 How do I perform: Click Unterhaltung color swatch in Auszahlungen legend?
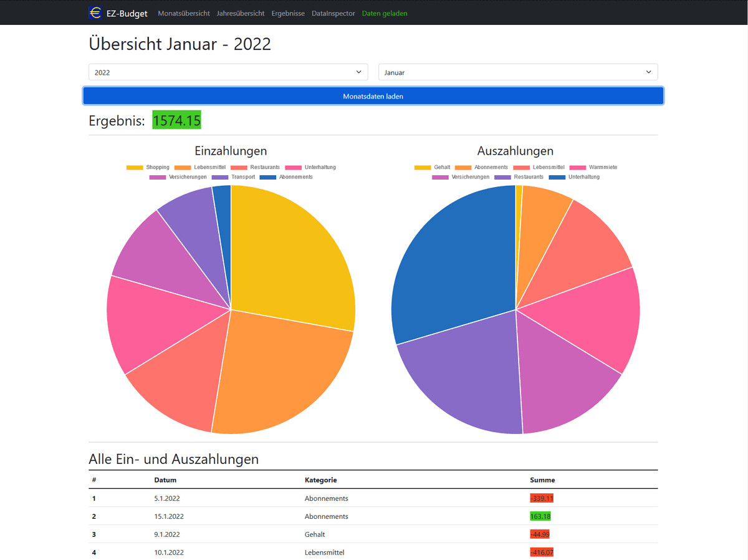pos(557,177)
